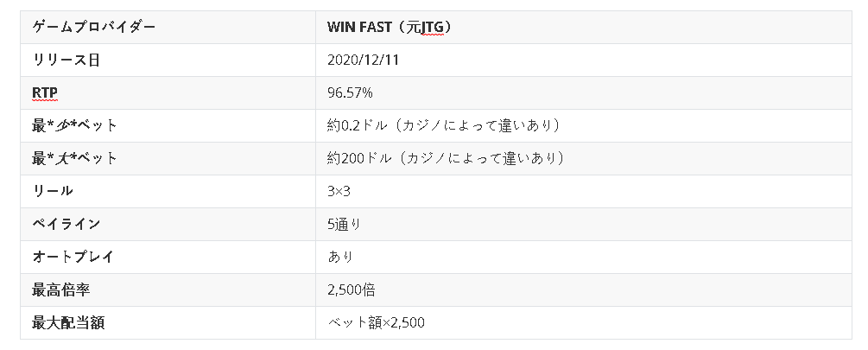
Task: Click the 2,500倍 multiplier value
Action: [352, 290]
